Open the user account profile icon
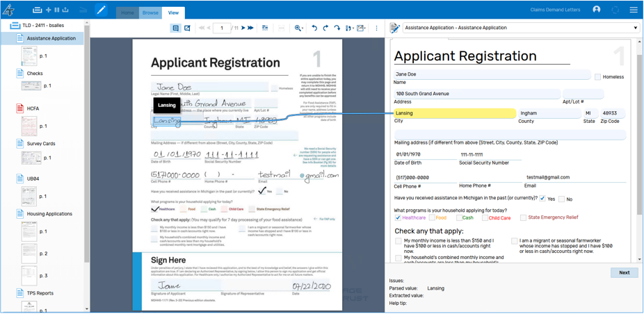 coord(596,10)
